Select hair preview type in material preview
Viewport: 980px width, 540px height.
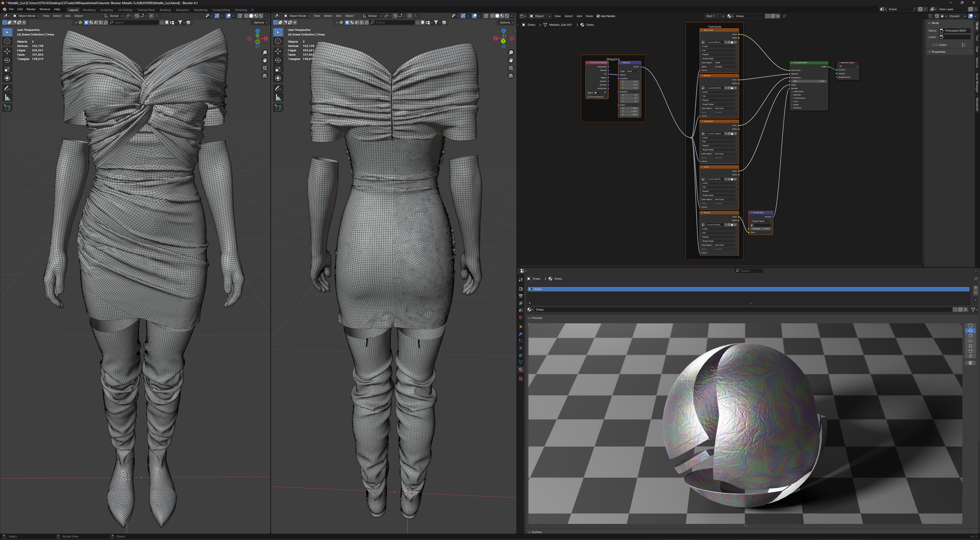click(971, 341)
